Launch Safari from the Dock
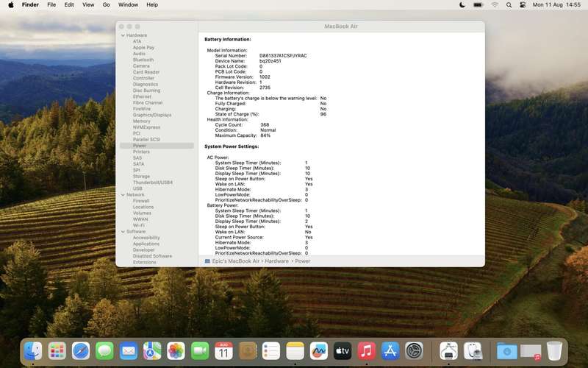588x368 pixels. point(81,351)
